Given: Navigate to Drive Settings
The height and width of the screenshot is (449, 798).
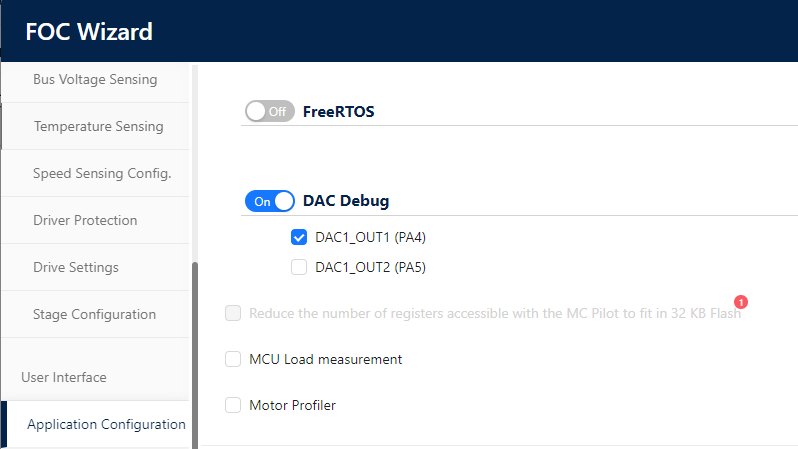Looking at the screenshot, I should coord(76,267).
